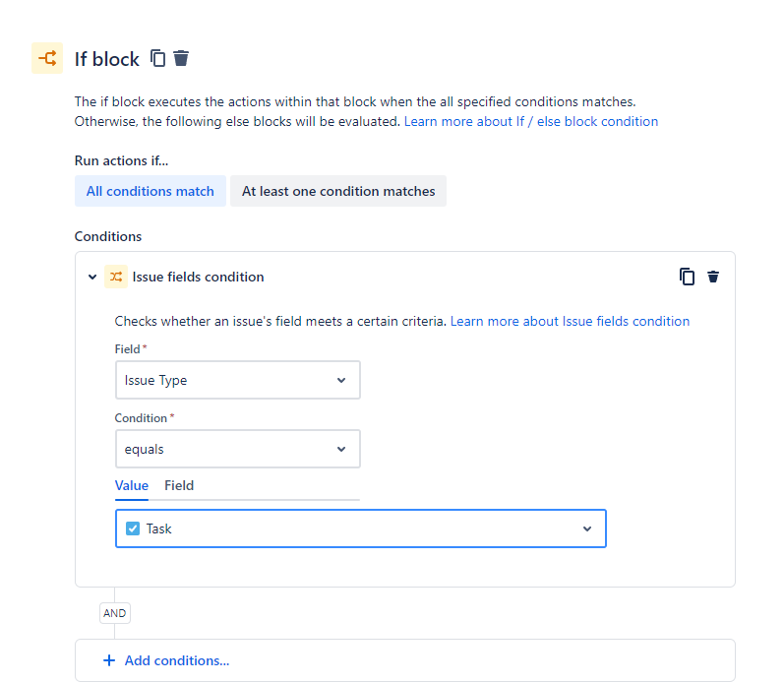This screenshot has width=784, height=683.
Task: Select At least one condition matches
Action: pyautogui.click(x=338, y=191)
